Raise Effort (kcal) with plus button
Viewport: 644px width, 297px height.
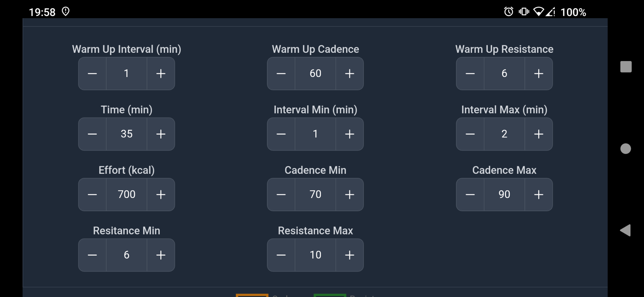[x=161, y=195]
